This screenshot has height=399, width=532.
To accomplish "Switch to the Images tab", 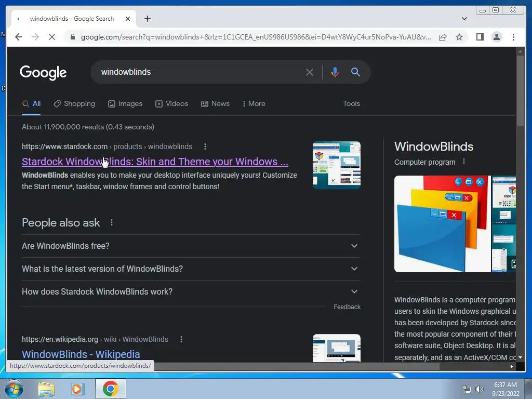I will (125, 104).
